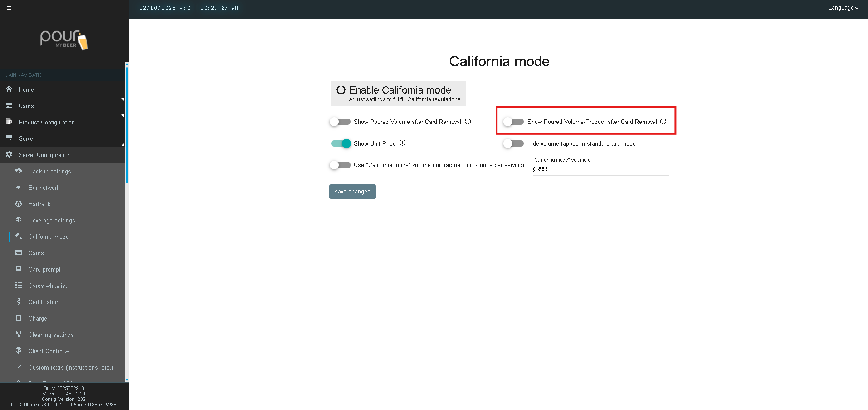Click the Cards whitelist list icon
The height and width of the screenshot is (410, 868).
click(19, 286)
